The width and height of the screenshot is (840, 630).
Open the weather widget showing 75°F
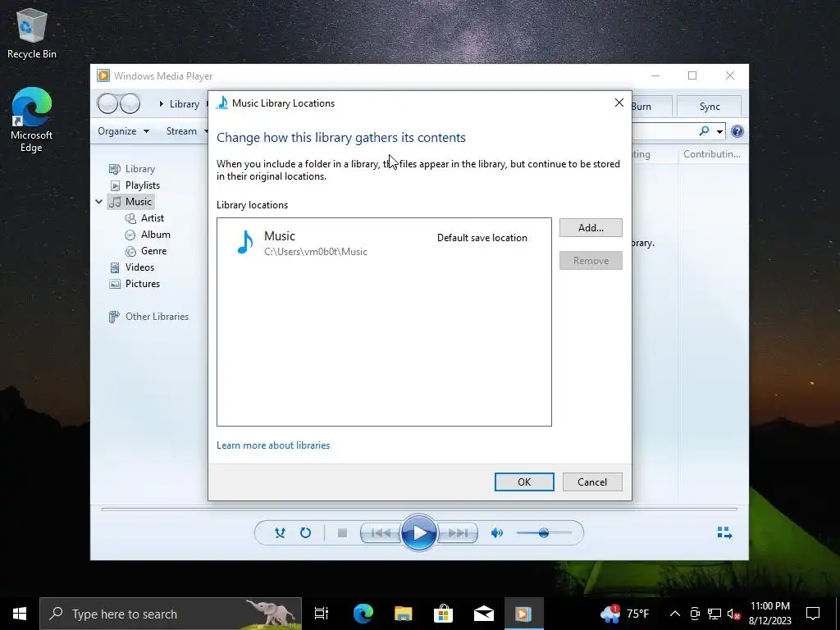coord(624,614)
